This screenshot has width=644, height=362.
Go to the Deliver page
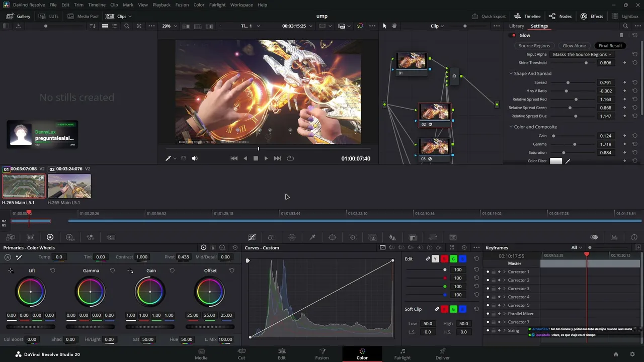[x=443, y=354]
